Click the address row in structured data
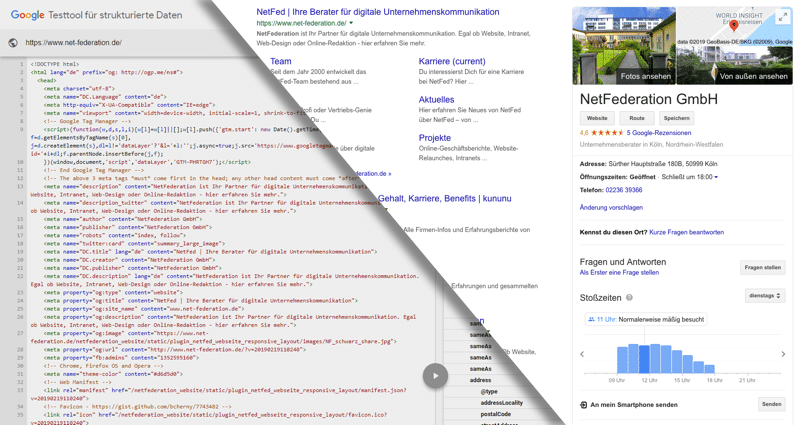The width and height of the screenshot is (800, 425). (480, 380)
